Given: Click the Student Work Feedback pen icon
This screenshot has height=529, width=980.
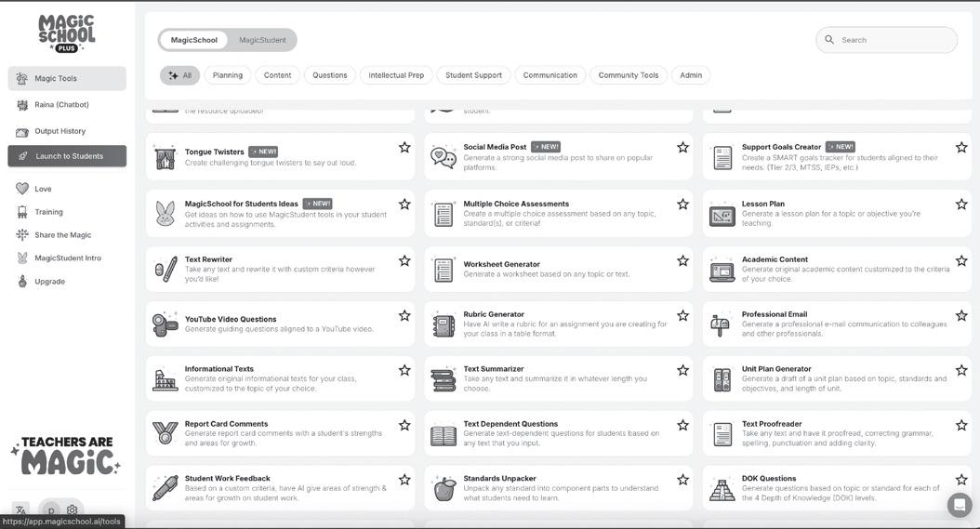Looking at the screenshot, I should click(x=165, y=488).
